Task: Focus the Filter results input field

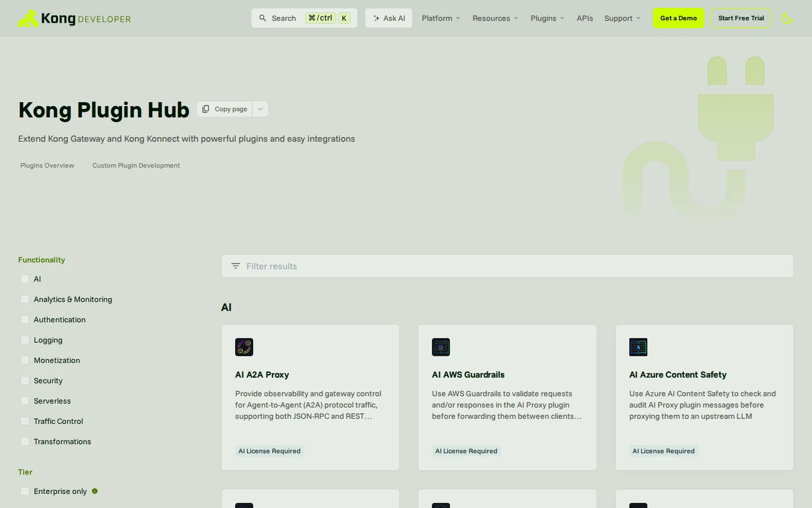Action: tap(507, 266)
